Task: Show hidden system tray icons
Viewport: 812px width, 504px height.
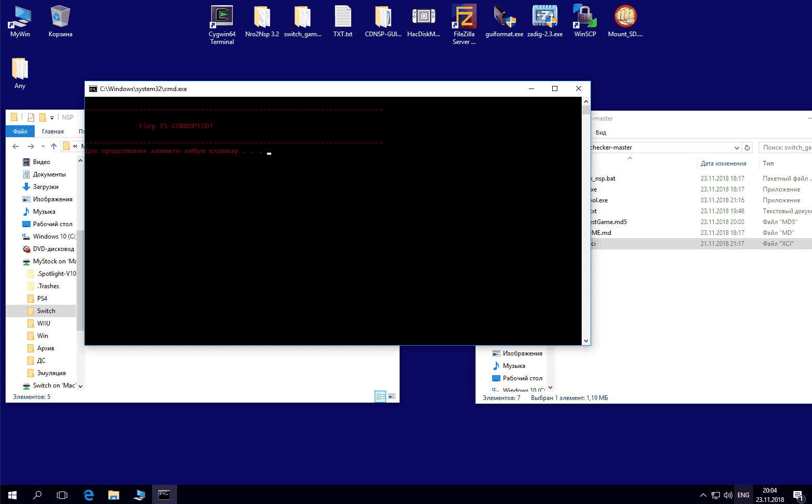Action: click(x=703, y=495)
